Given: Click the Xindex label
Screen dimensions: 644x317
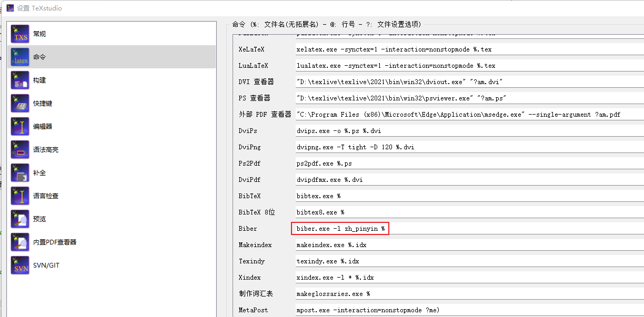Looking at the screenshot, I should (x=249, y=278).
